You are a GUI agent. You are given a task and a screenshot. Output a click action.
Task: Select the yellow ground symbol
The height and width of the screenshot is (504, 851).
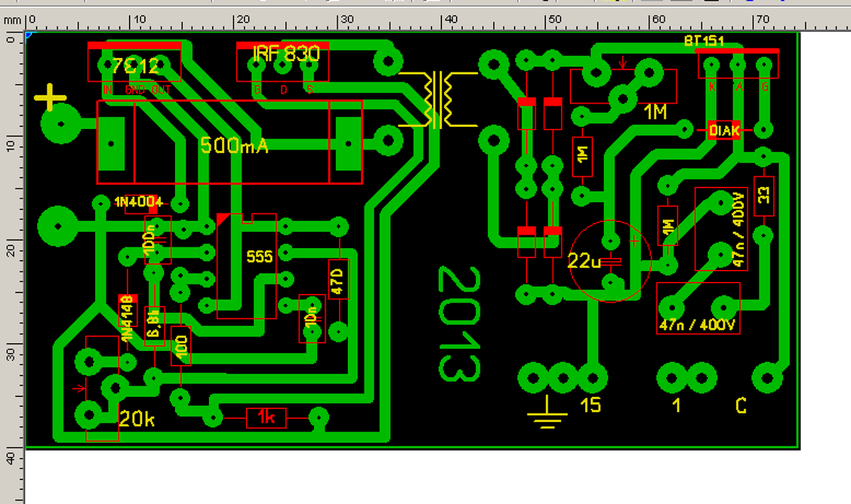coord(548,412)
